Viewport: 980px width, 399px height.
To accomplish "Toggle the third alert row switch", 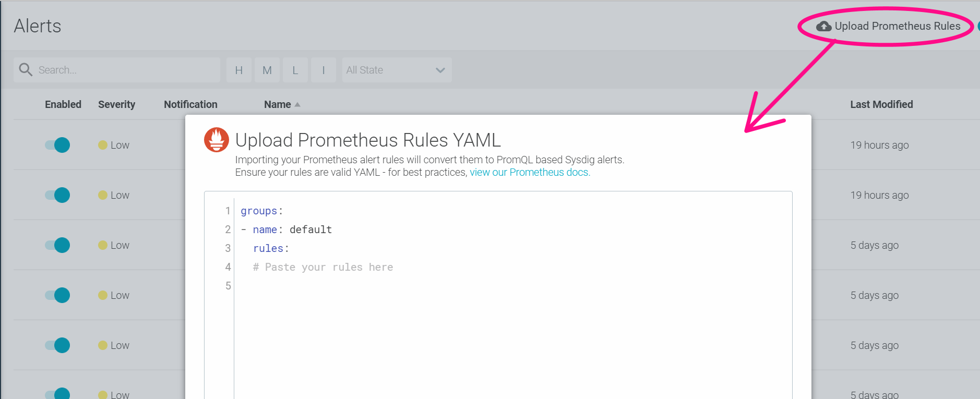I will [57, 245].
